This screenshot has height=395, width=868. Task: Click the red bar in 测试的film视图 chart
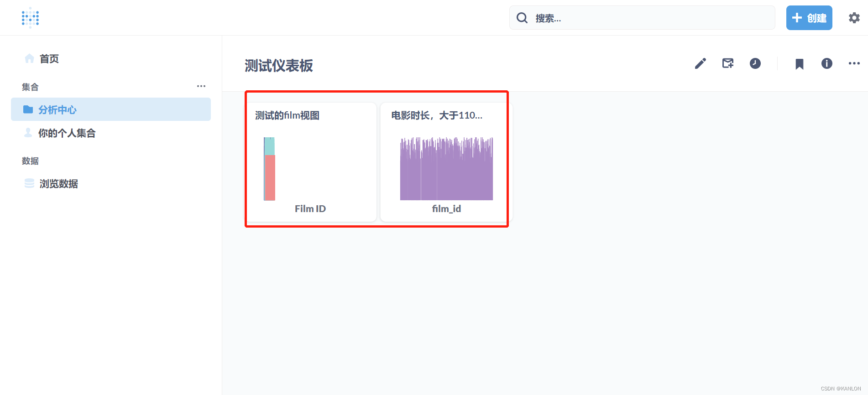point(270,177)
